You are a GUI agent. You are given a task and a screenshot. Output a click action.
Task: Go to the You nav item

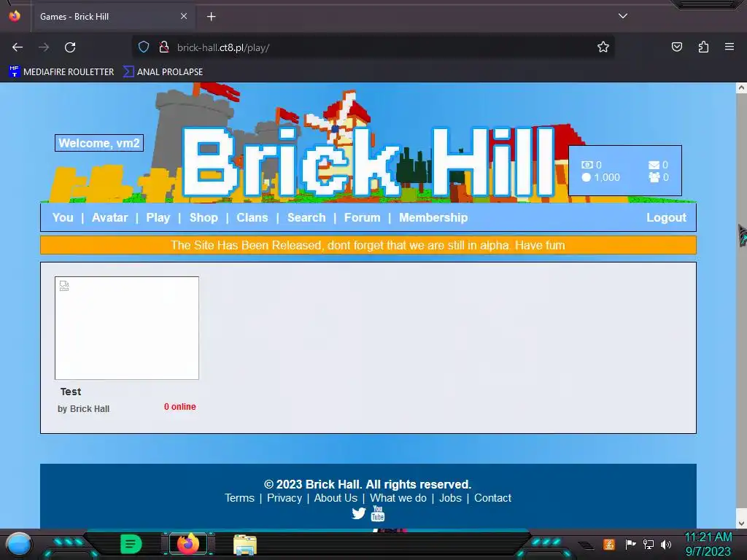(x=63, y=217)
